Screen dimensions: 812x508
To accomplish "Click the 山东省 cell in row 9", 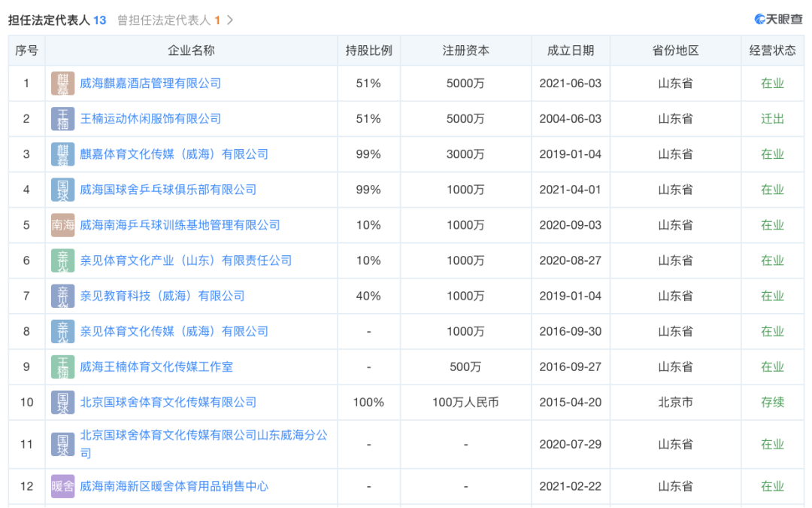I will [x=675, y=367].
